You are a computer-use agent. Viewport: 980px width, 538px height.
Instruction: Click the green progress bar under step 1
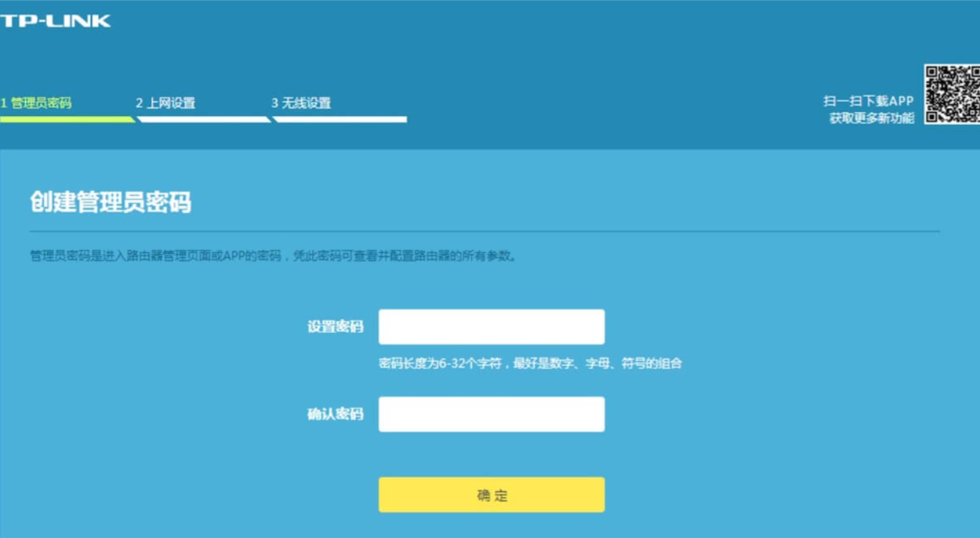pos(67,119)
